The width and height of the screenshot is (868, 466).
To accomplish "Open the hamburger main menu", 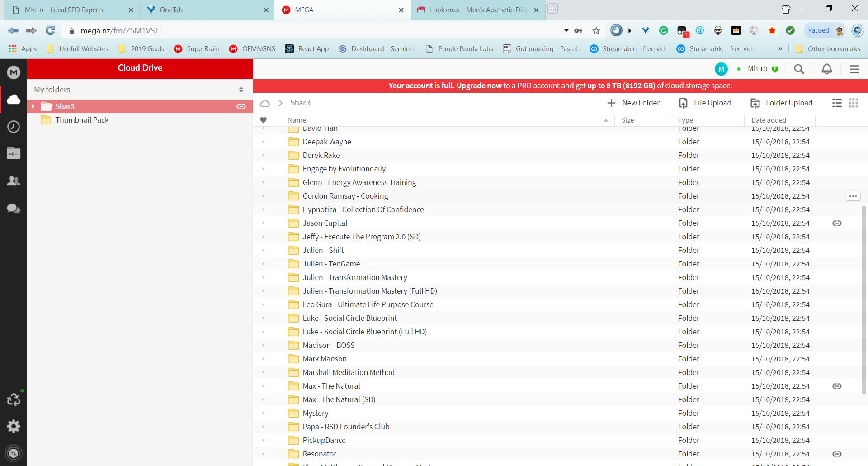I will tap(854, 69).
